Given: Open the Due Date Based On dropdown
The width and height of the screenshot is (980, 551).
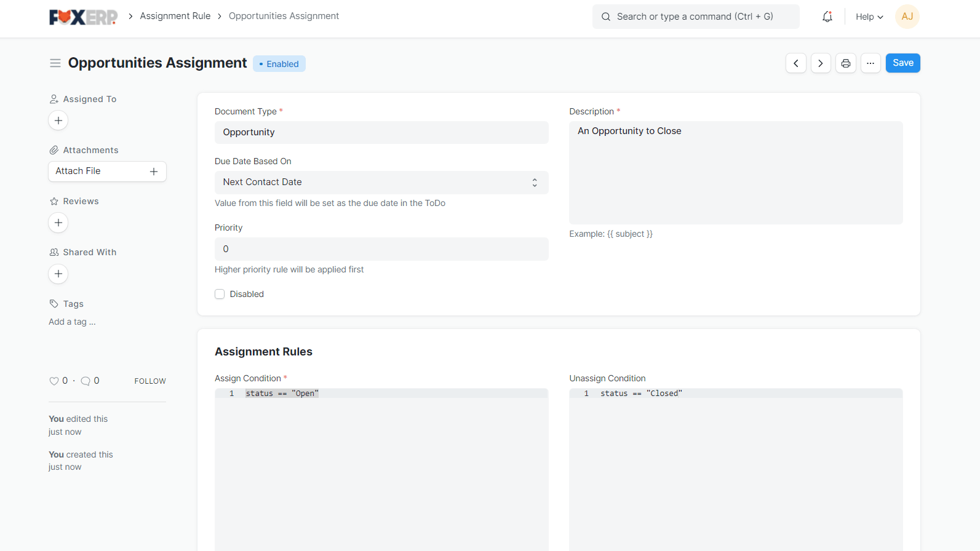Looking at the screenshot, I should [x=381, y=183].
